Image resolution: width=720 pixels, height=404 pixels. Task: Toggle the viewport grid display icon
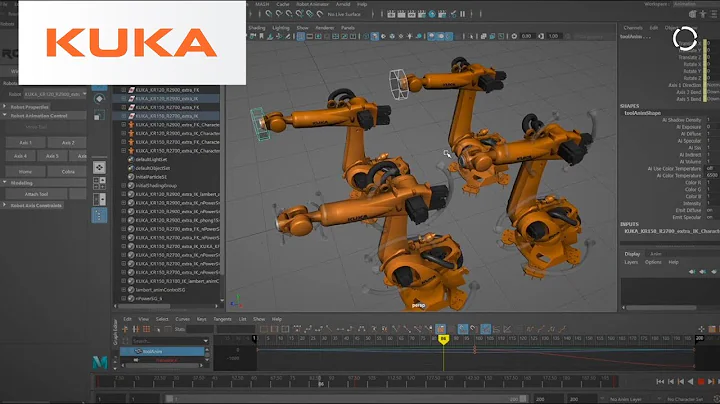[x=300, y=36]
